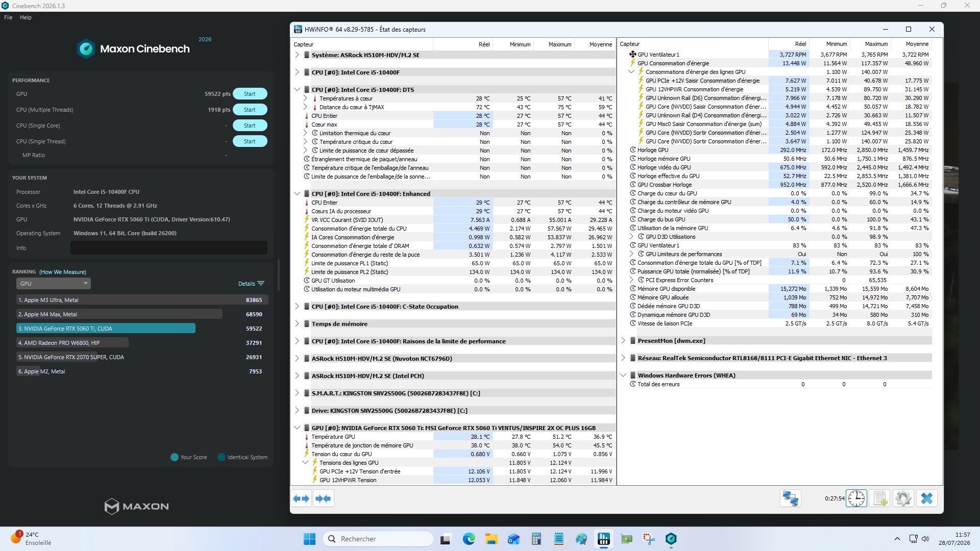Collapse the CPU i5-10400F: Enhanced section
The width and height of the screenshot is (980, 551).
pyautogui.click(x=297, y=193)
